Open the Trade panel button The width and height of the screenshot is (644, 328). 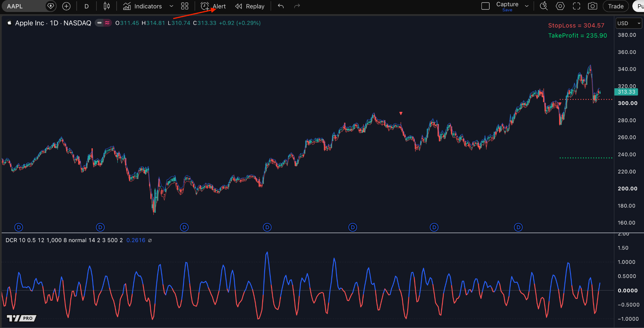(x=616, y=6)
